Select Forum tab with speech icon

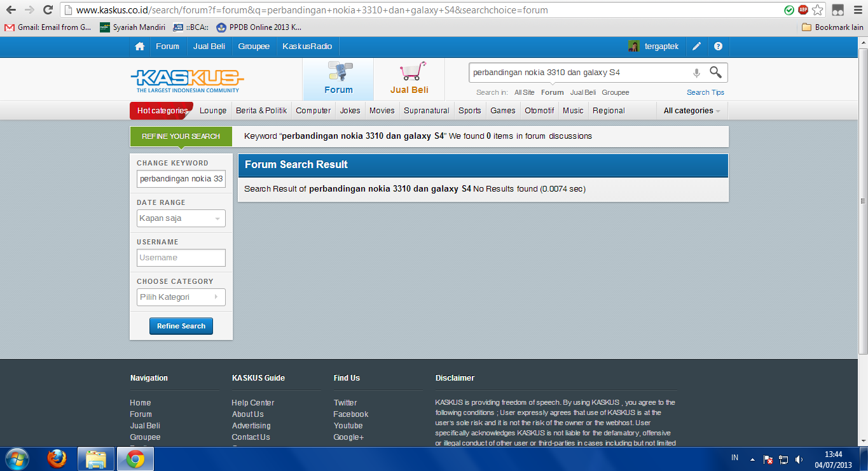[x=338, y=79]
